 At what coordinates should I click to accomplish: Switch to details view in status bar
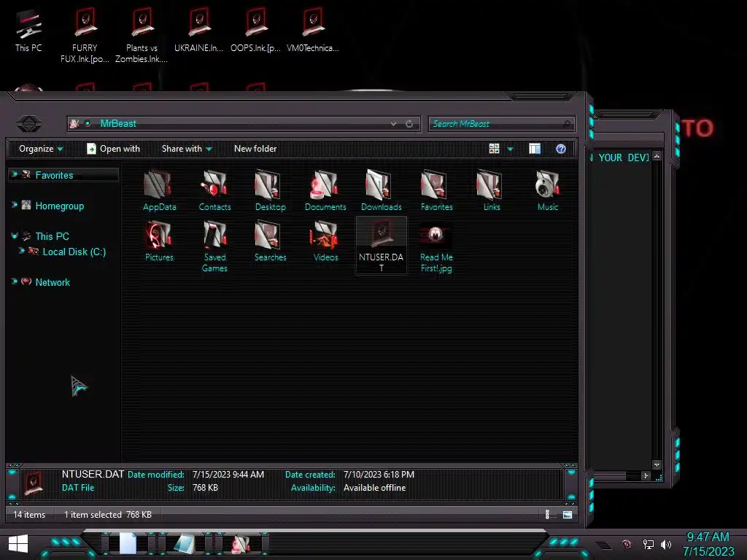point(548,514)
